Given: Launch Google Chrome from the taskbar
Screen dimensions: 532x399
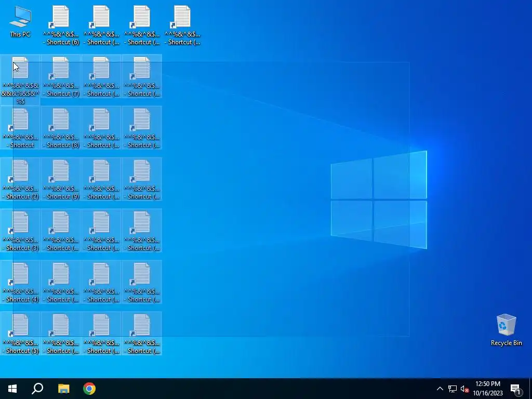Looking at the screenshot, I should pos(89,389).
